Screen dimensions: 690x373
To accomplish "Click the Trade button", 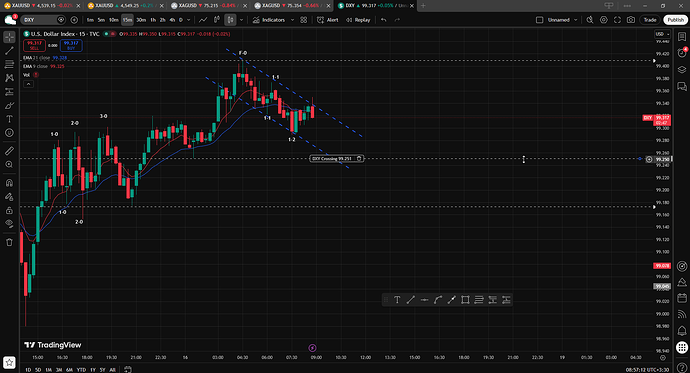I will [x=650, y=20].
